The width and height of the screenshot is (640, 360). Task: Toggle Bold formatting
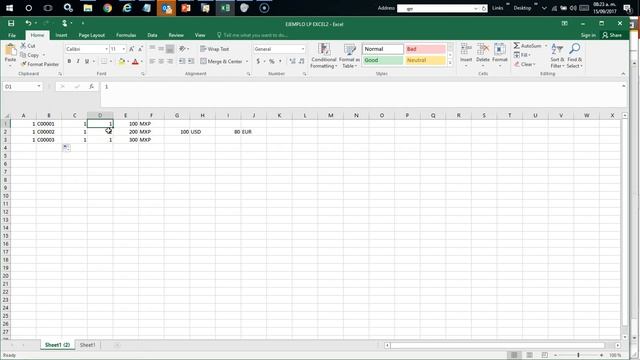(x=69, y=61)
